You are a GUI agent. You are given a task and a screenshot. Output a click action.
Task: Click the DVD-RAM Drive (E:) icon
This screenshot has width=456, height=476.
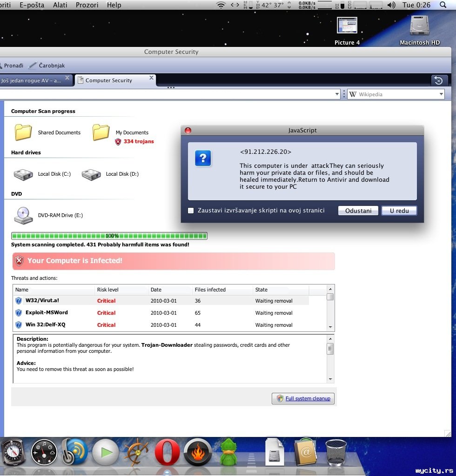(x=23, y=215)
